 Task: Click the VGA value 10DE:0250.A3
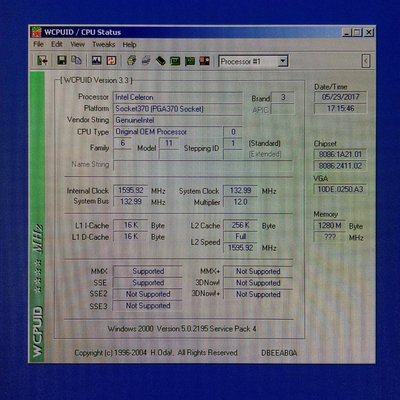[x=340, y=189]
